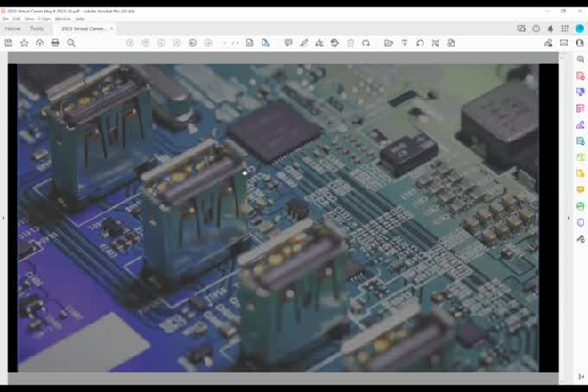The width and height of the screenshot is (588, 392).
Task: Send the file by email icon
Action: click(563, 43)
